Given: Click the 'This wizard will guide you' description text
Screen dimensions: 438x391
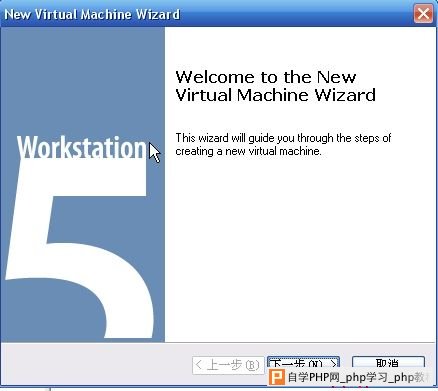Looking at the screenshot, I should point(283,144).
